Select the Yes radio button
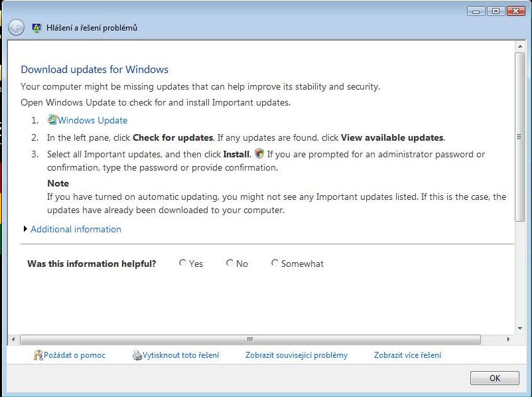This screenshot has height=397, width=532. [182, 263]
